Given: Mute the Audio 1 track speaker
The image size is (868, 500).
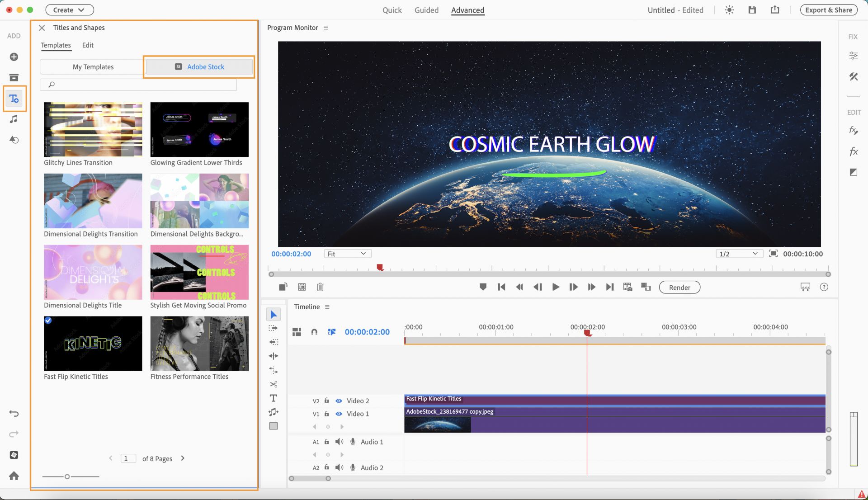Looking at the screenshot, I should click(339, 442).
